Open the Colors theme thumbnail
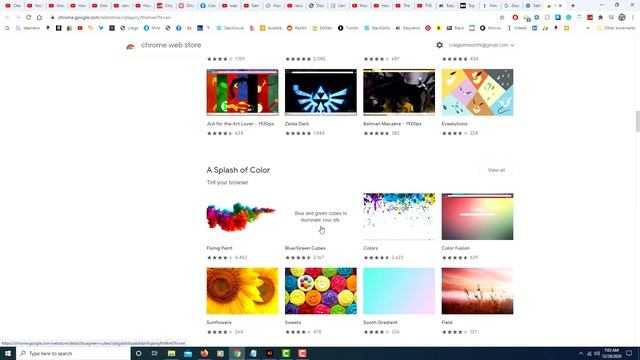 coord(399,216)
